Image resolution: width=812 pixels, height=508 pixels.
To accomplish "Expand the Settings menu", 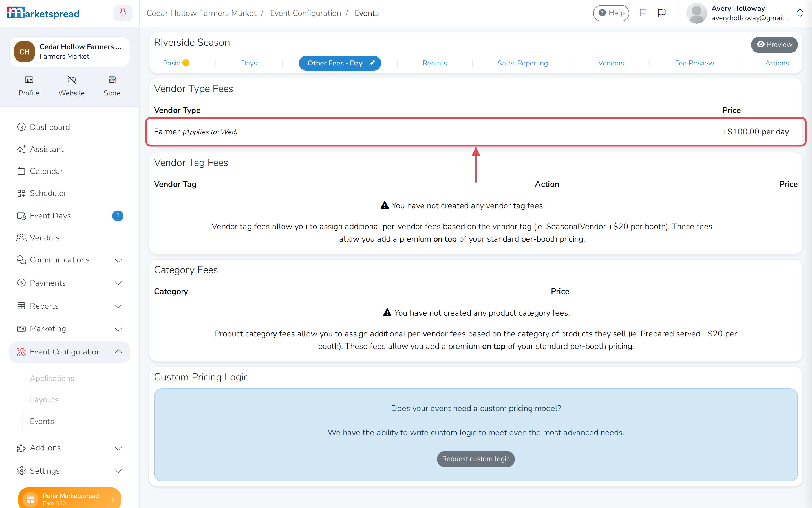I will point(69,471).
